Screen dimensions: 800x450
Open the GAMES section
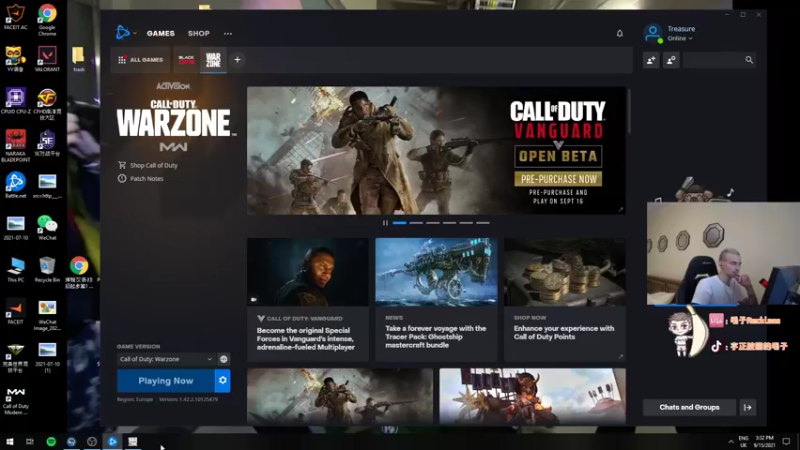(161, 33)
